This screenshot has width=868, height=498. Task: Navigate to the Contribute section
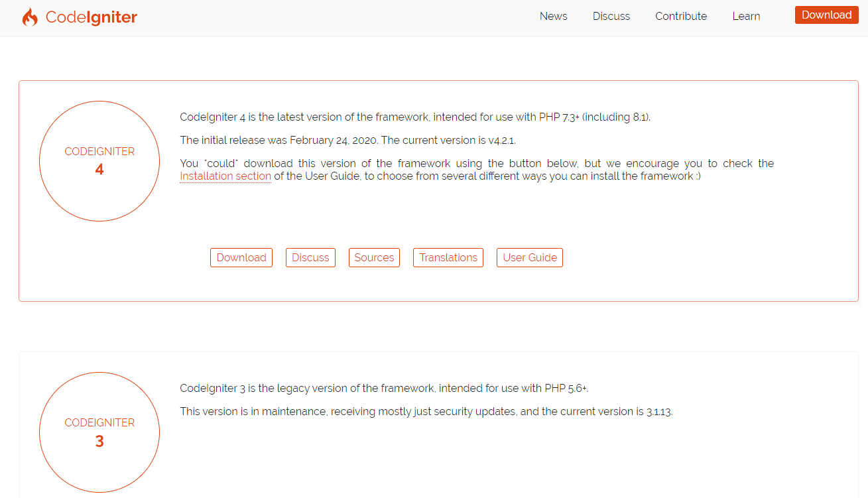click(680, 16)
